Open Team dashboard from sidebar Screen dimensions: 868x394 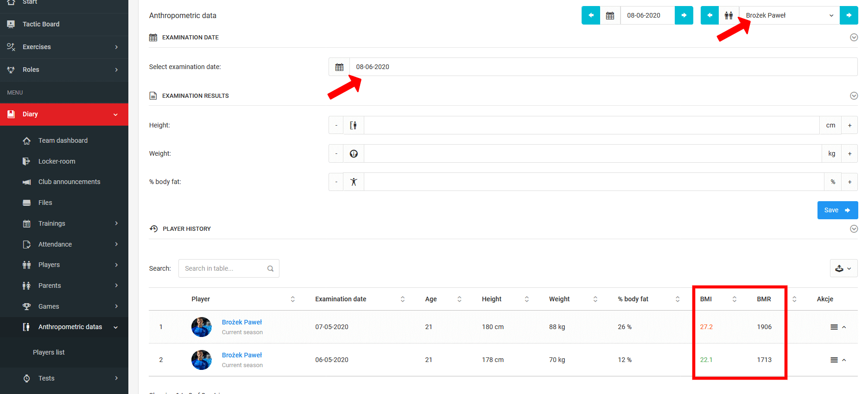63,140
